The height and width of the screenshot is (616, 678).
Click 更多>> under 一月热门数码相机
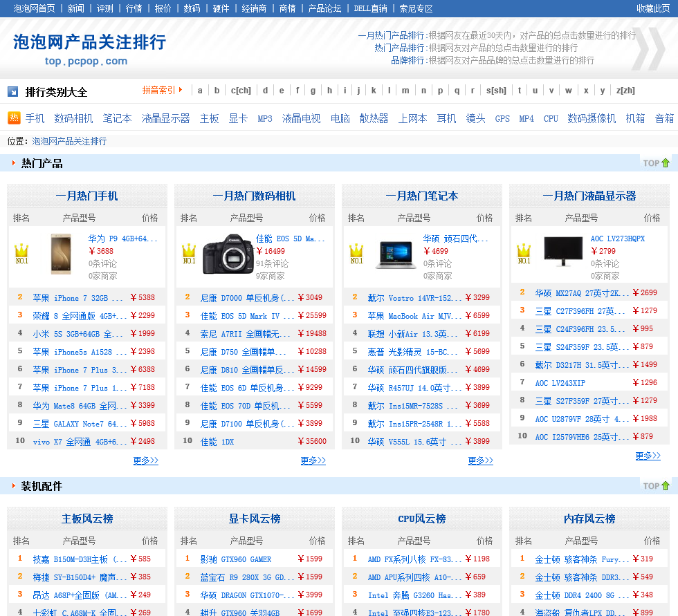[313, 460]
